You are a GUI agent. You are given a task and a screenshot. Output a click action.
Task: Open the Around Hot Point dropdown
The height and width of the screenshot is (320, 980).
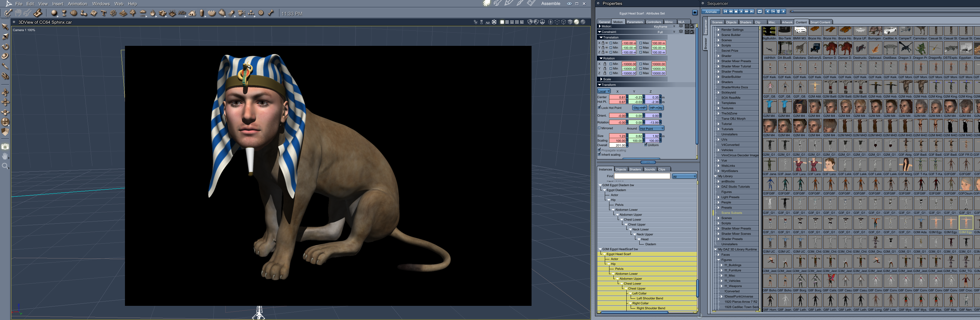click(652, 129)
